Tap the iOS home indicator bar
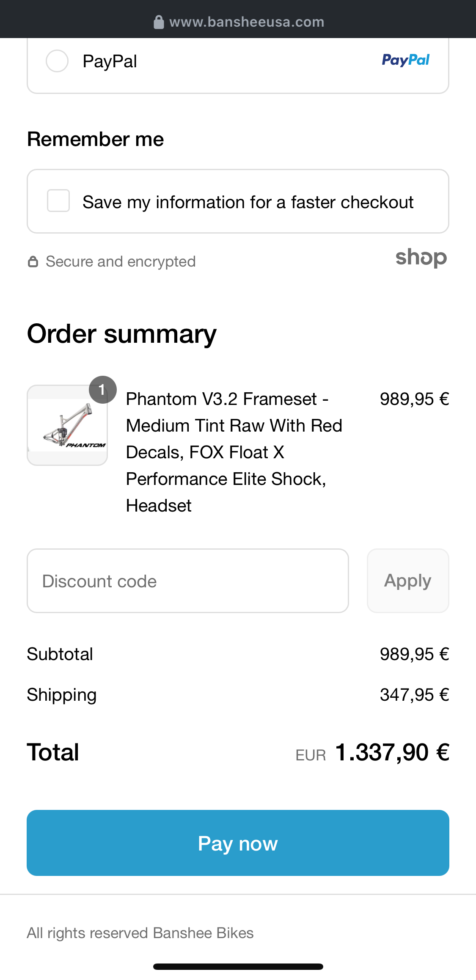476x980 pixels. click(238, 966)
